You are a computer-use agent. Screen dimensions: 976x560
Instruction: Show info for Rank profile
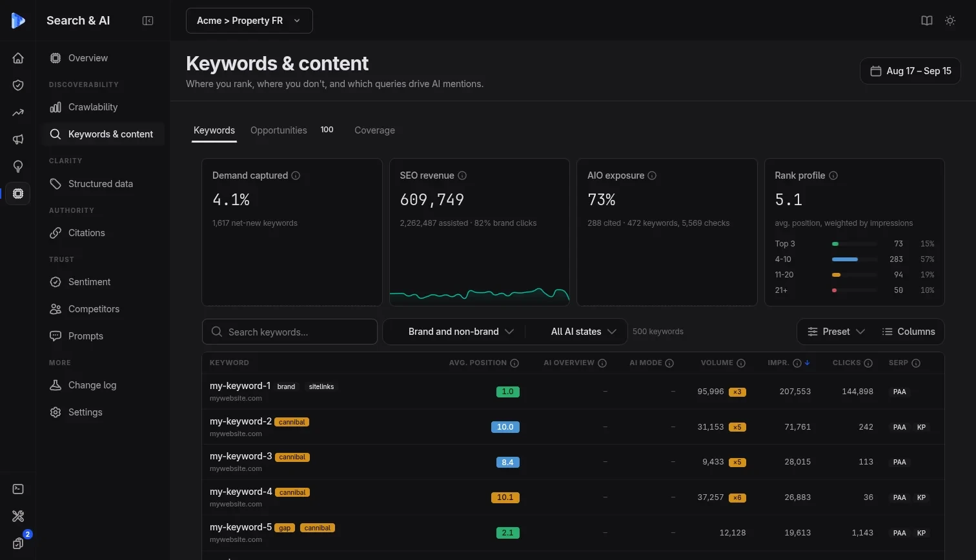click(833, 175)
